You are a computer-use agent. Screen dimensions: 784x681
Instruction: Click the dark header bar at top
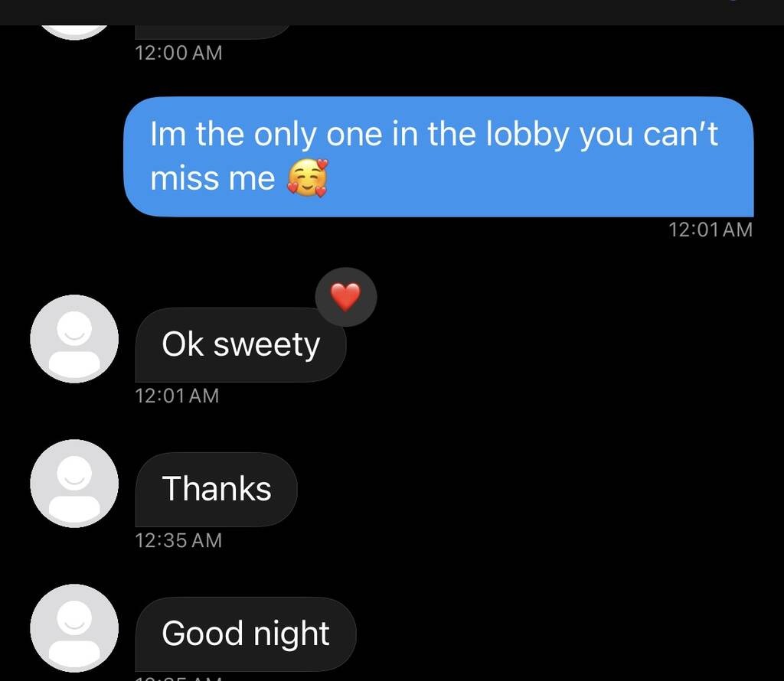click(392, 12)
